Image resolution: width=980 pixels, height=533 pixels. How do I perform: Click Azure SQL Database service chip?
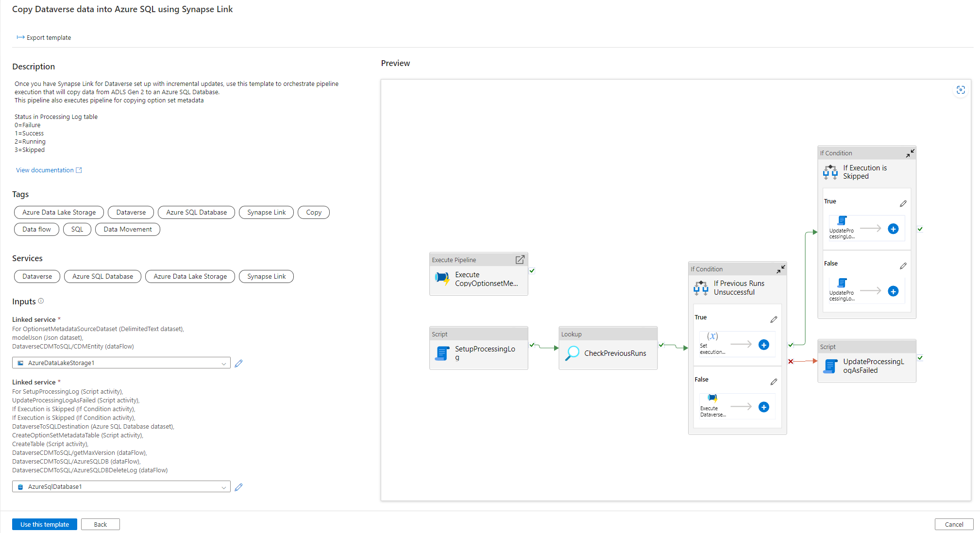pyautogui.click(x=102, y=276)
